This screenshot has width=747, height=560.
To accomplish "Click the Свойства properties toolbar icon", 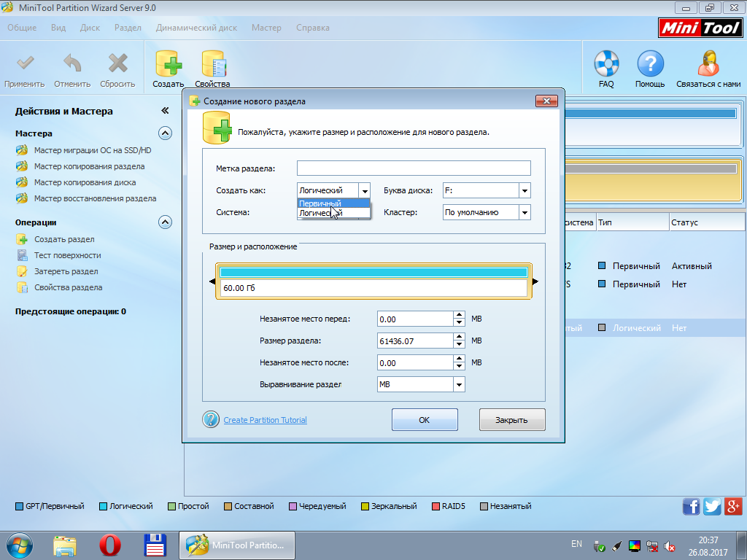I will [x=213, y=63].
